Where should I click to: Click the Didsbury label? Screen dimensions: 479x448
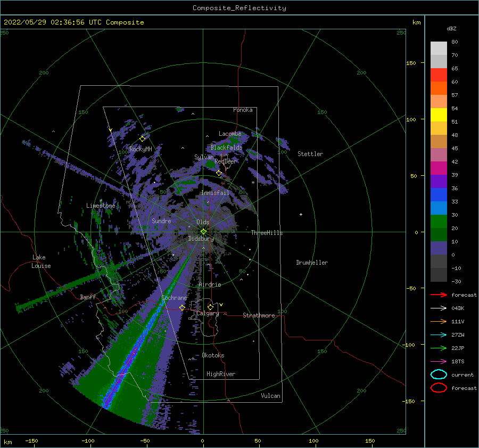point(201,239)
